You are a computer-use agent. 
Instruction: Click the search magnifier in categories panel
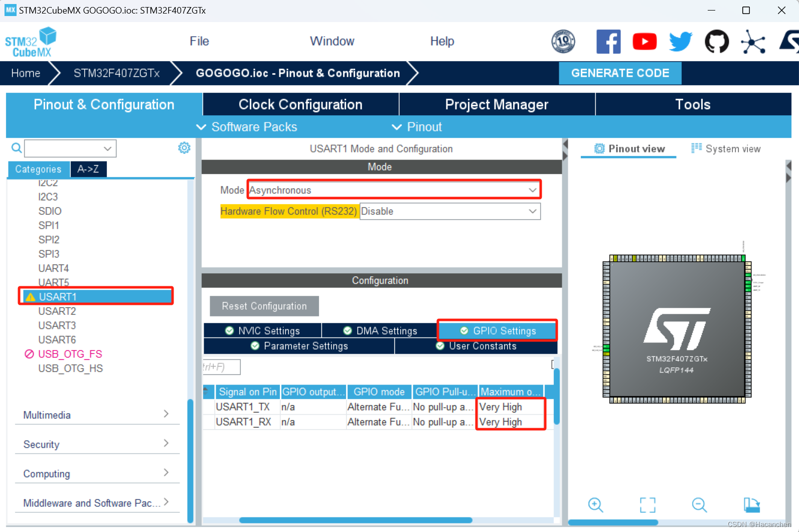[x=17, y=148]
